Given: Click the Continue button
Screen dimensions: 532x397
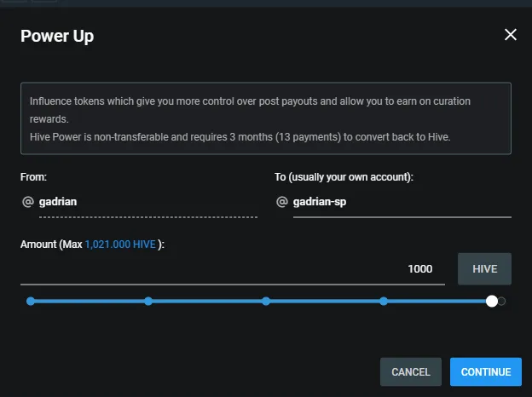Looking at the screenshot, I should 486,372.
